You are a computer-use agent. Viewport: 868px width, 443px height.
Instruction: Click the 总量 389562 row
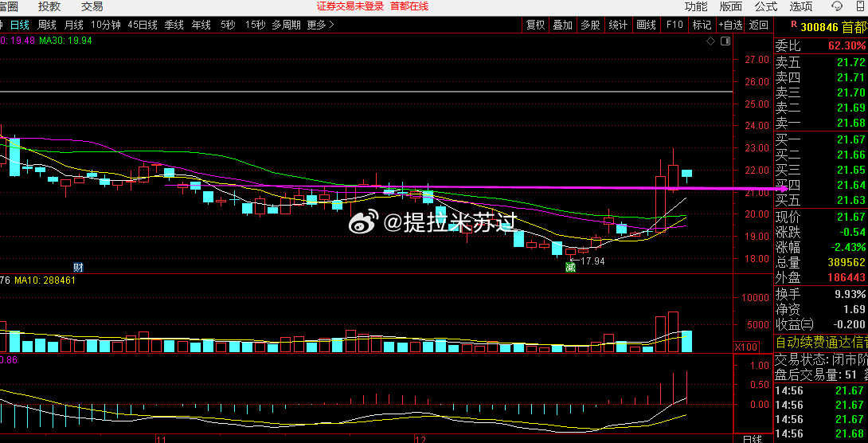[821, 262]
